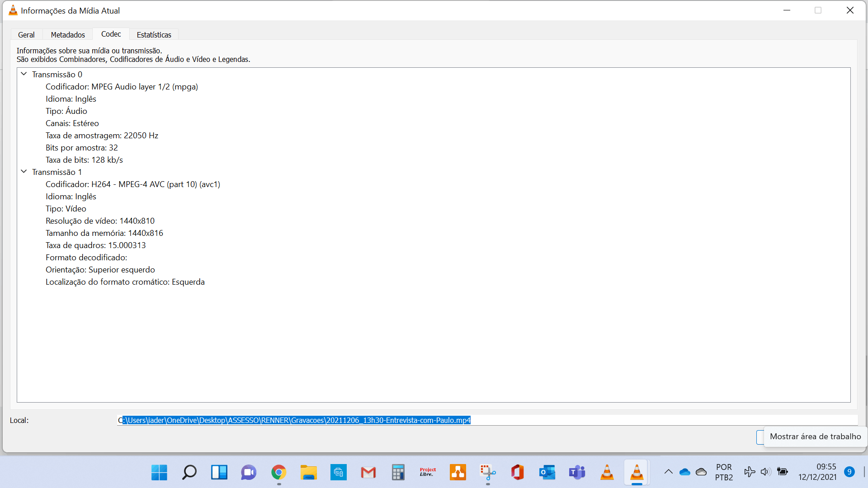Switch to the Estatísticas tab
The width and height of the screenshot is (868, 488).
(x=154, y=35)
